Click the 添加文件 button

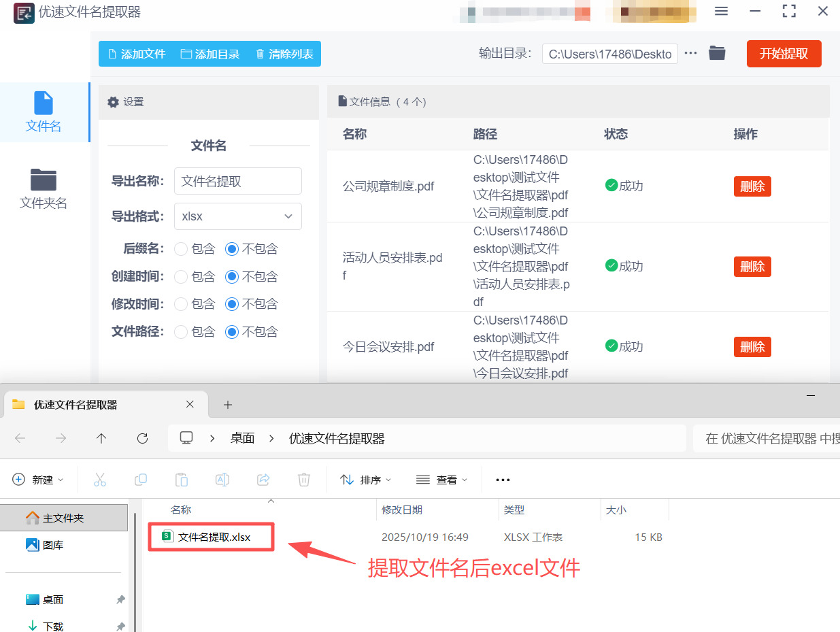pyautogui.click(x=137, y=54)
